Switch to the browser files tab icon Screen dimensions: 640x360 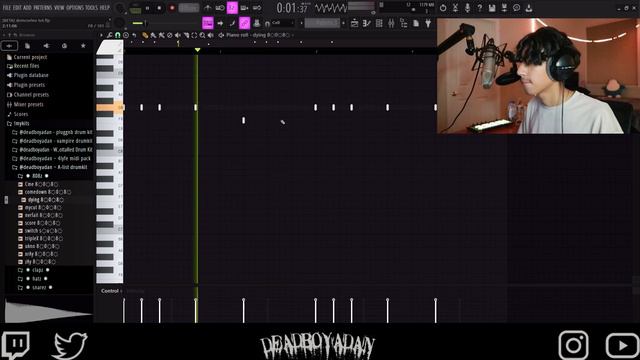click(27, 46)
